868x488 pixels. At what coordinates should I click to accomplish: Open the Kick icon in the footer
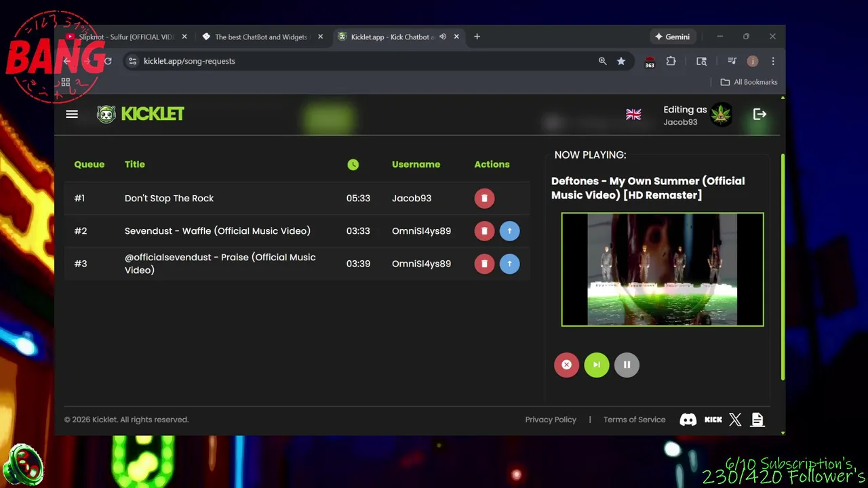point(713,420)
